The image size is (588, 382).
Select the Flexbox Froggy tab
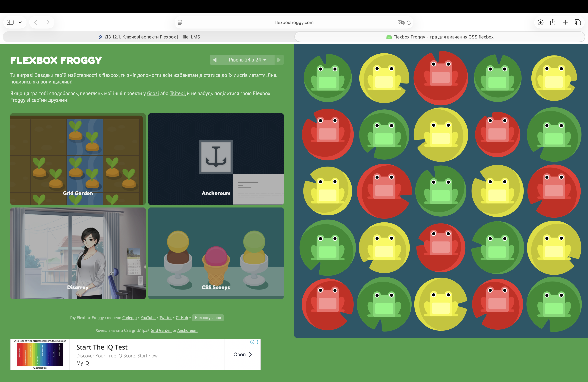pyautogui.click(x=439, y=37)
